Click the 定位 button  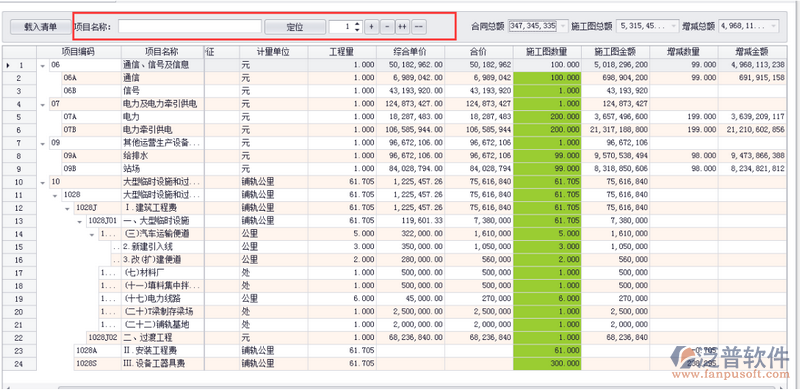point(295,27)
